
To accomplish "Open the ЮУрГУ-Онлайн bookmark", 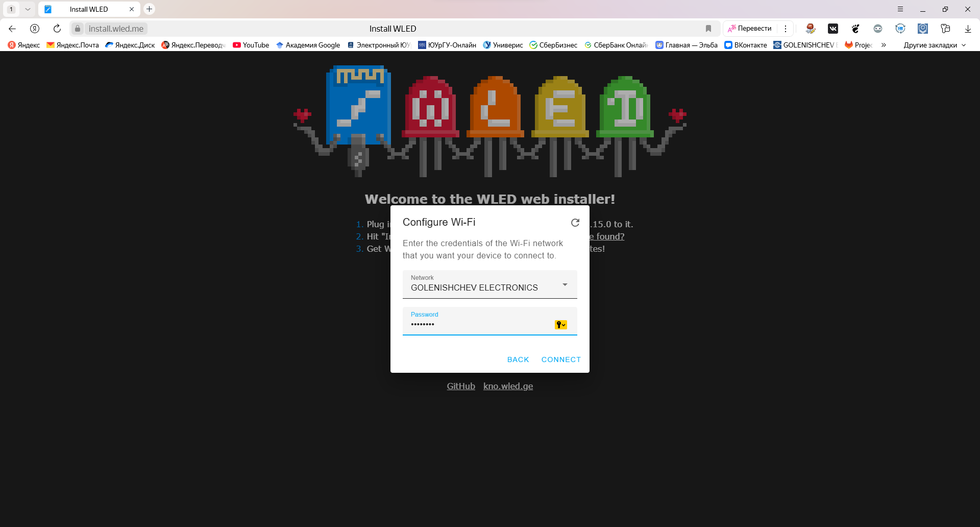I will (447, 45).
